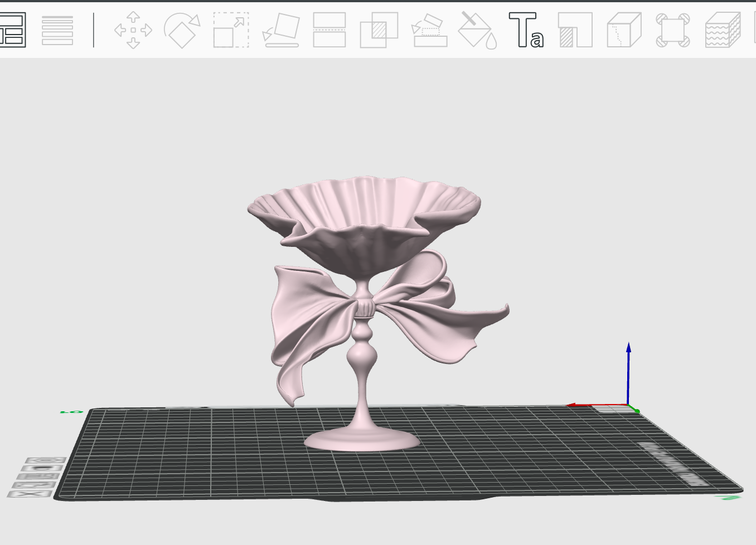756x545 pixels.
Task: Select the Scale tool
Action: (231, 30)
